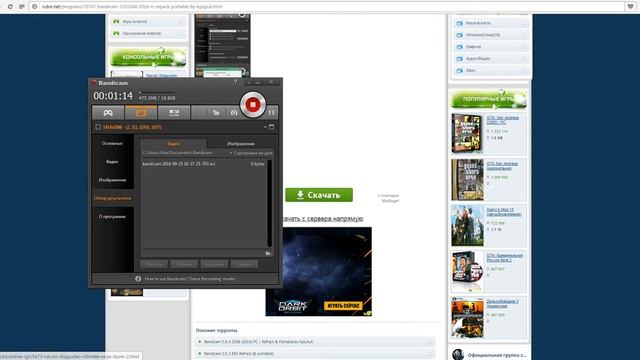This screenshot has height=360, width=640.
Task: Click the browser reader mode icon
Action: point(22,7)
